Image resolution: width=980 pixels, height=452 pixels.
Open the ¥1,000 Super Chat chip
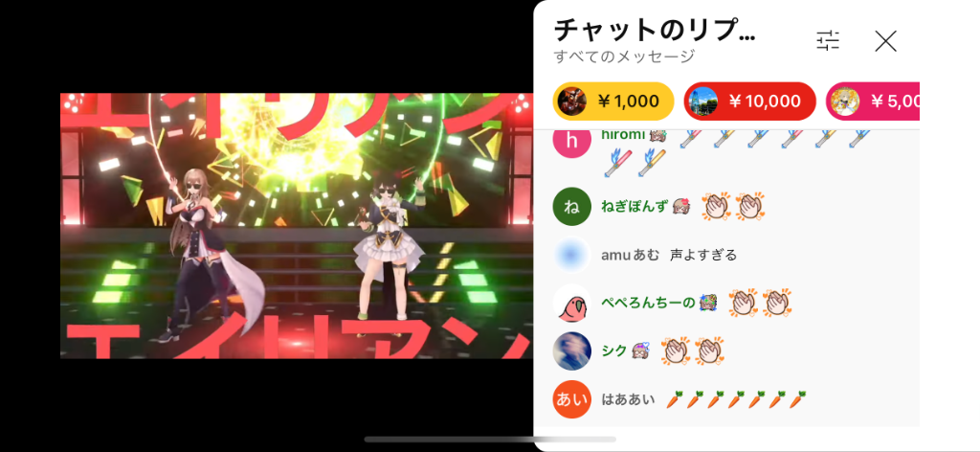(613, 101)
